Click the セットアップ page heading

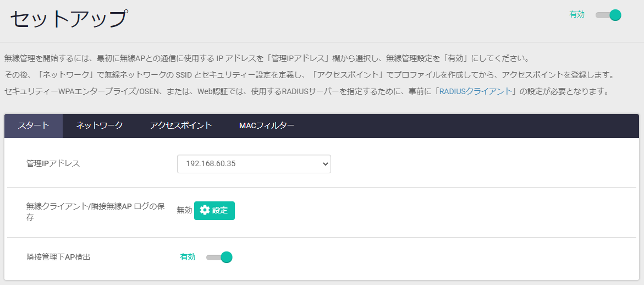[69, 19]
